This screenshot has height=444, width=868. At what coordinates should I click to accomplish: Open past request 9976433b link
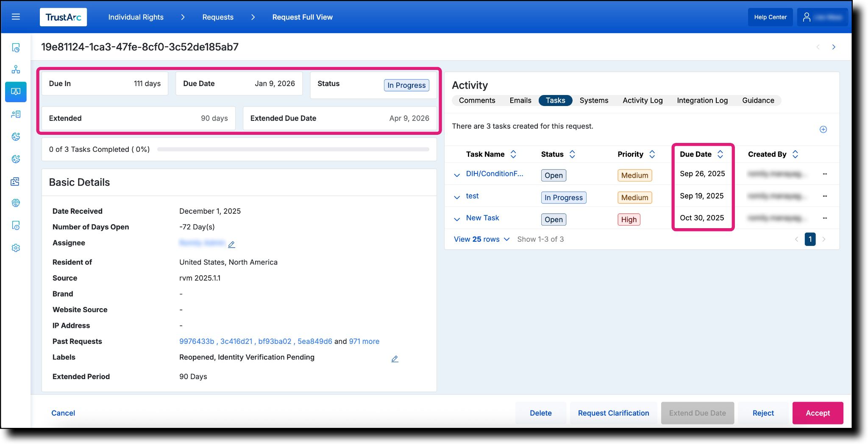coord(197,341)
